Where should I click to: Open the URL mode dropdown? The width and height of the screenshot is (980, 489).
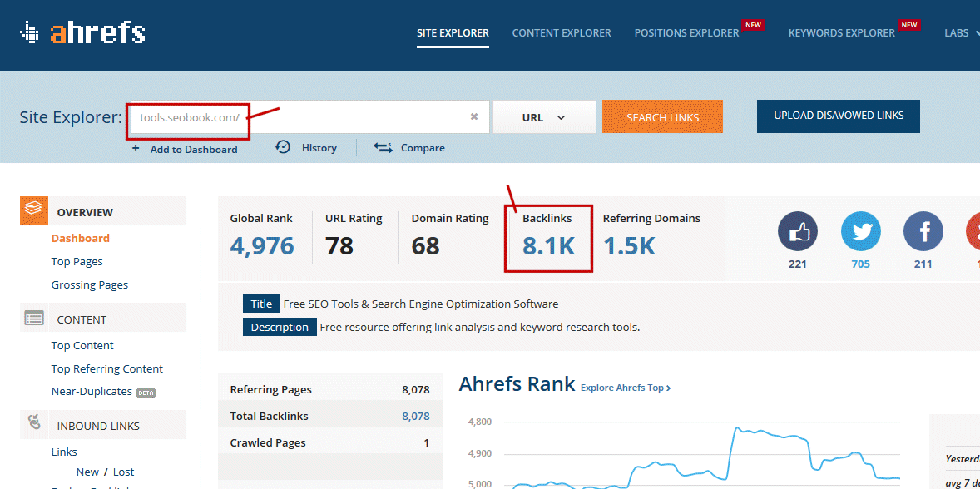point(544,116)
